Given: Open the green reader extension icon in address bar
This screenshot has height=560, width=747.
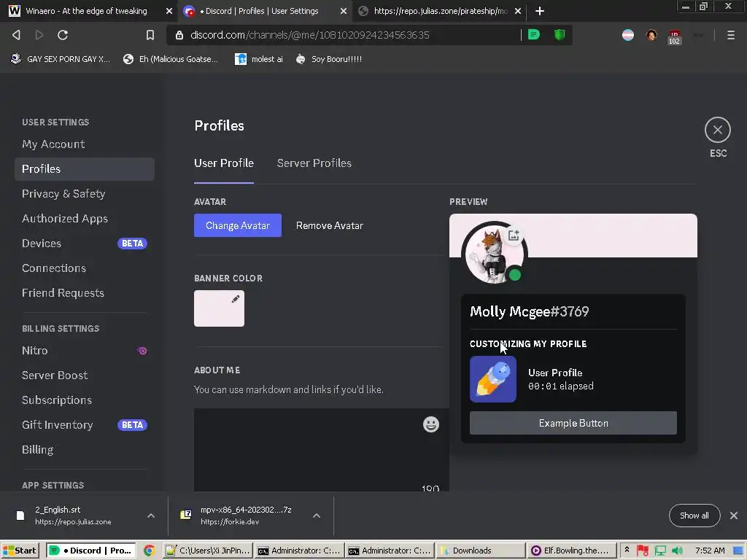Looking at the screenshot, I should click(x=533, y=34).
